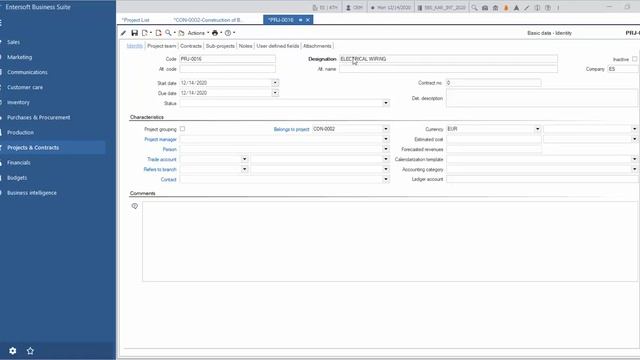Open the Inventory module in the sidebar
Screen dimensions: 640x360
click(x=18, y=102)
